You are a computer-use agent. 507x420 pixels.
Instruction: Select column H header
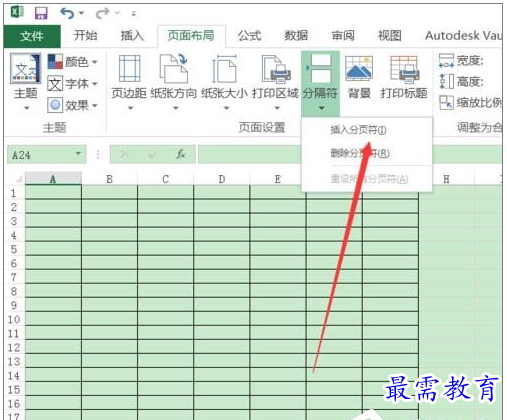446,179
